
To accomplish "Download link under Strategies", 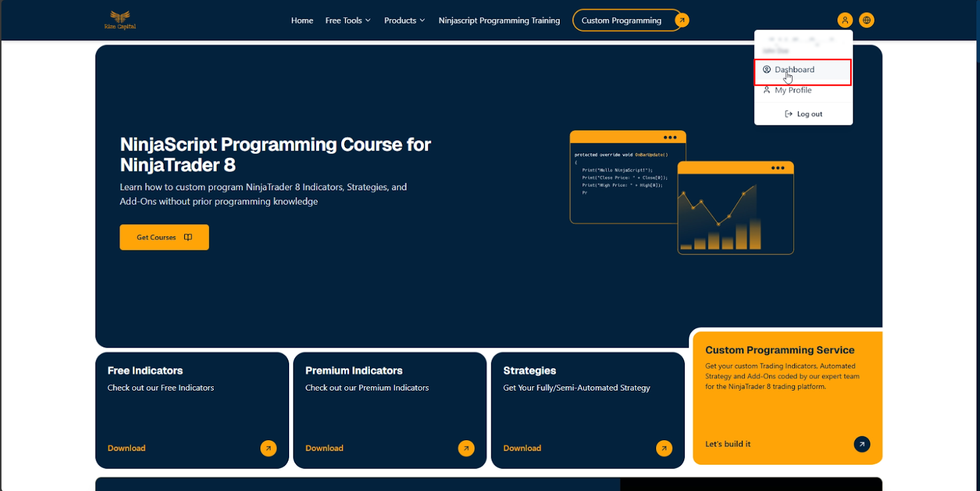I will pos(522,448).
